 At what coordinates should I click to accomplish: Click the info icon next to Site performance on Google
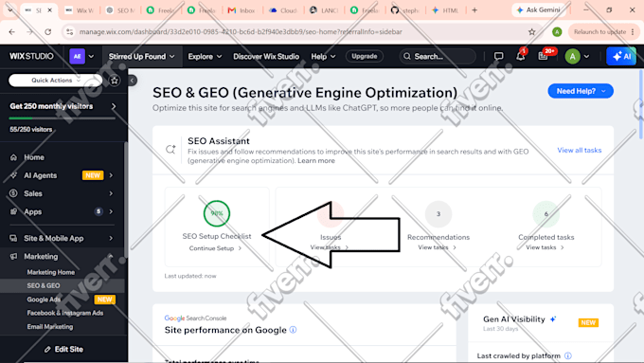click(x=293, y=330)
